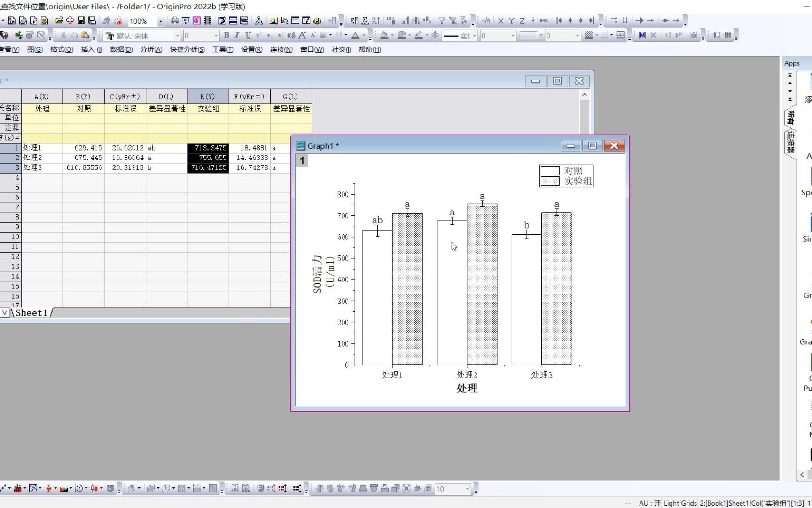Click the Mask range M icon
Viewport: 812px width, 508px height.
pyautogui.click(x=642, y=35)
